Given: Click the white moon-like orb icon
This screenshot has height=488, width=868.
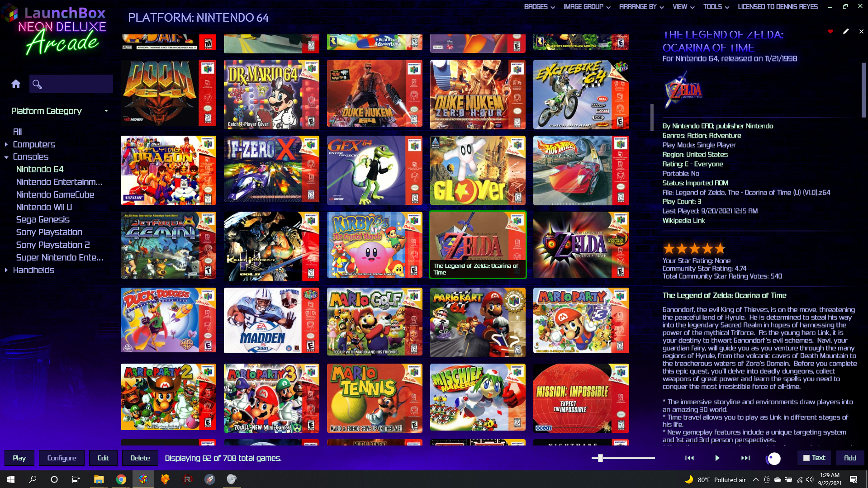Looking at the screenshot, I should 773,459.
